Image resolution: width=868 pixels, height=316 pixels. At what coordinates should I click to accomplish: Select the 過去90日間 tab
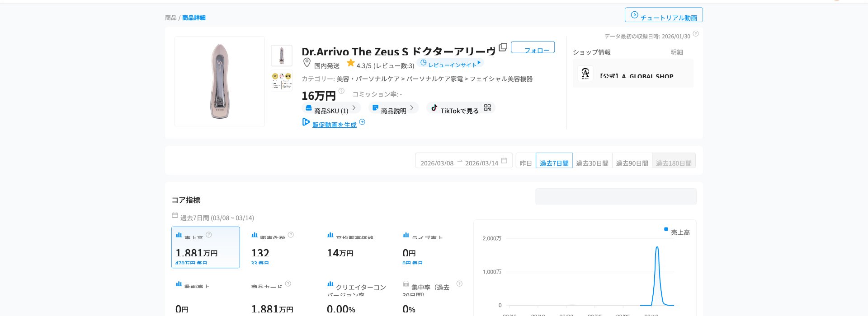(x=632, y=161)
